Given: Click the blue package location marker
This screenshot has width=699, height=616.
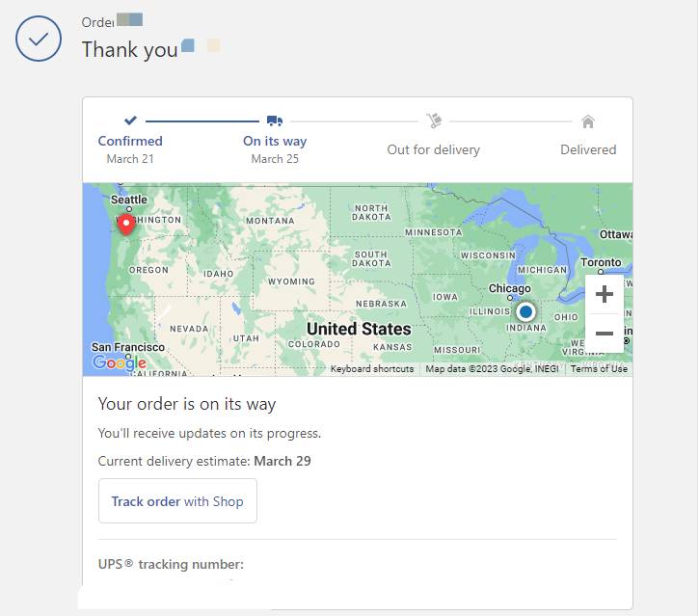Looking at the screenshot, I should tap(525, 311).
